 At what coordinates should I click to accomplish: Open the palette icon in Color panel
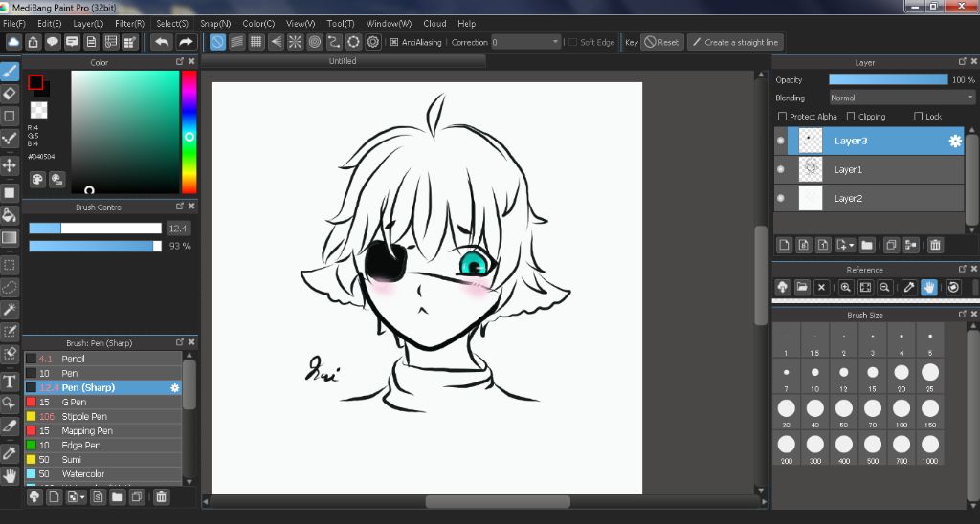pos(37,179)
